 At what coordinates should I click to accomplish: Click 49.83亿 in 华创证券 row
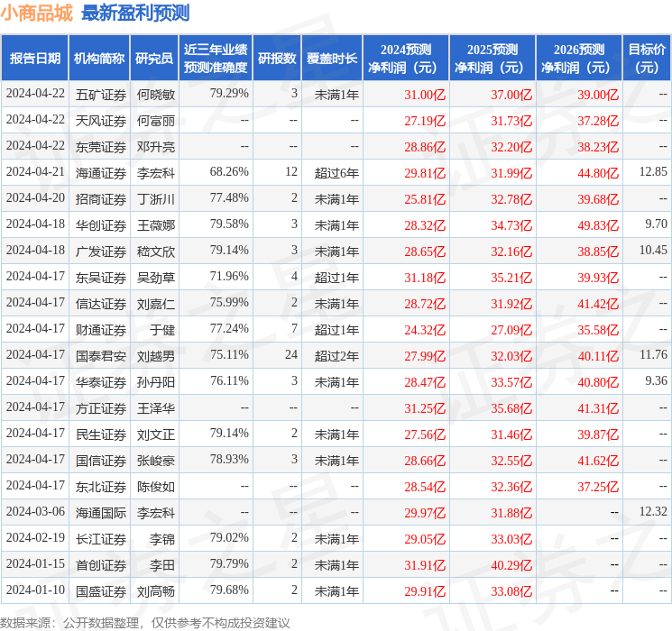598,225
